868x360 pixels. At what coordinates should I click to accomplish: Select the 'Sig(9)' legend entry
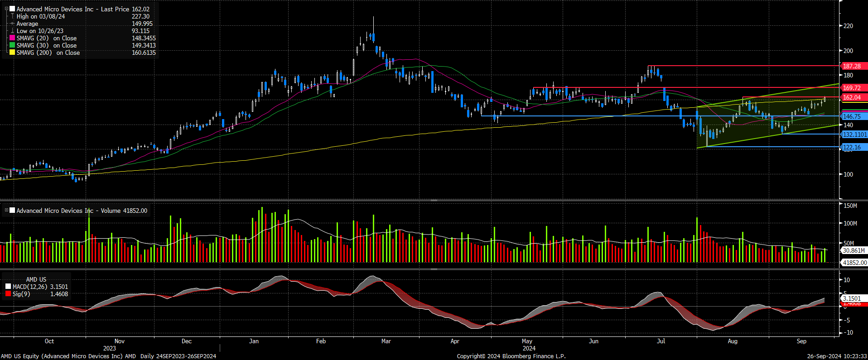click(x=21, y=294)
